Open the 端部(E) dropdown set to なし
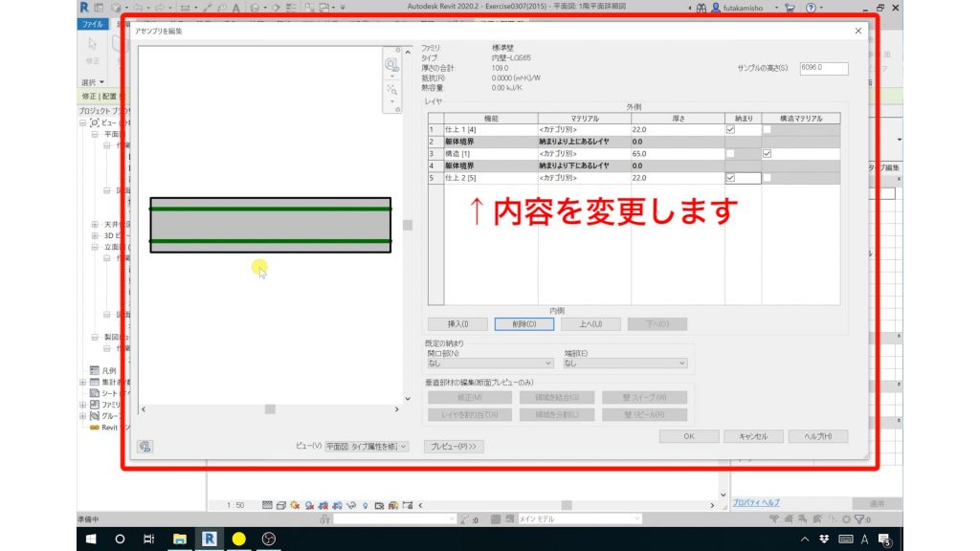980x551 pixels. (627, 364)
